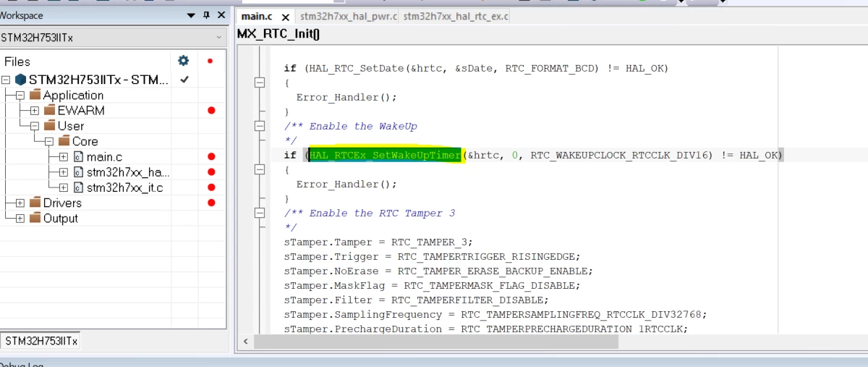Switch to the stm32h7xx_hal_pwr.c tab
868x367 pixels.
click(x=349, y=16)
